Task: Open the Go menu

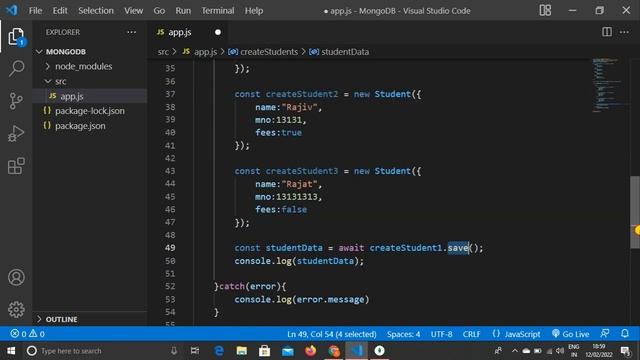Action: click(x=159, y=11)
